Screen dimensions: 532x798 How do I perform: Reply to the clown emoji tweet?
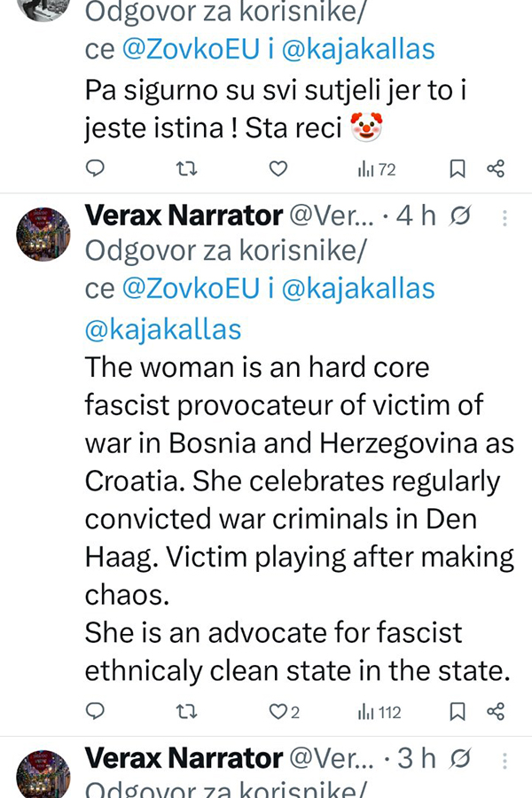tap(97, 168)
